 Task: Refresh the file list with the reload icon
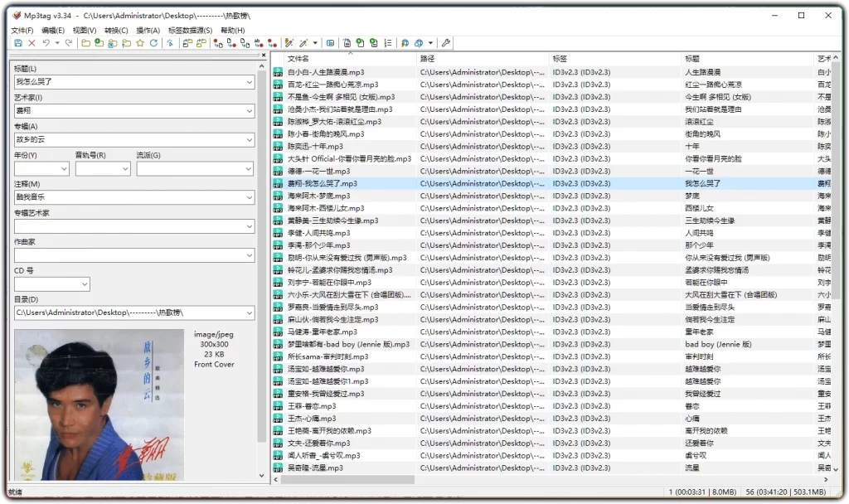click(153, 41)
